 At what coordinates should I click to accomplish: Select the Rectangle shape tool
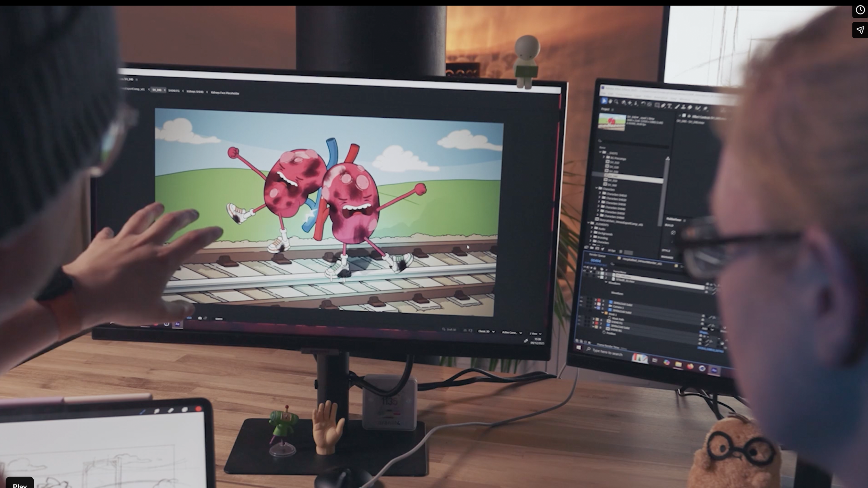(657, 105)
